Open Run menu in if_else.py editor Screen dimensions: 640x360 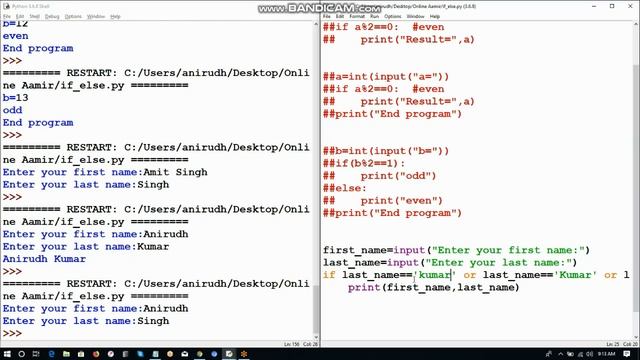[374, 16]
